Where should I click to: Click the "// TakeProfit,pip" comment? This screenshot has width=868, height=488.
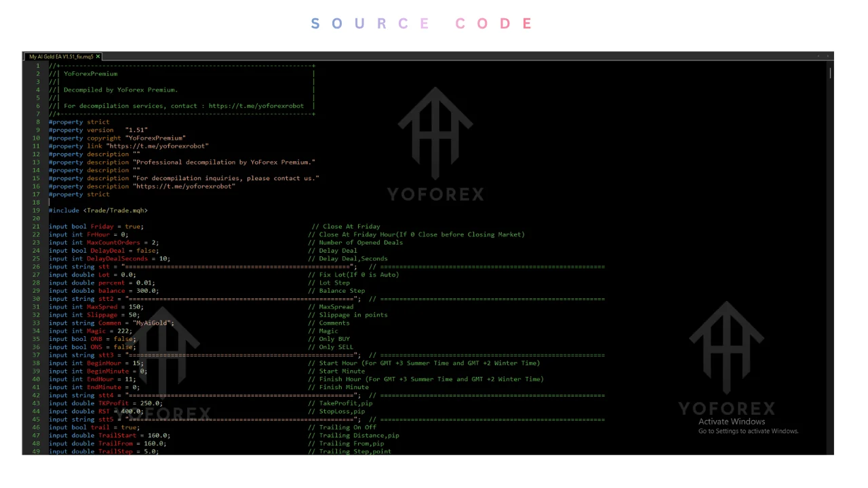tap(340, 403)
